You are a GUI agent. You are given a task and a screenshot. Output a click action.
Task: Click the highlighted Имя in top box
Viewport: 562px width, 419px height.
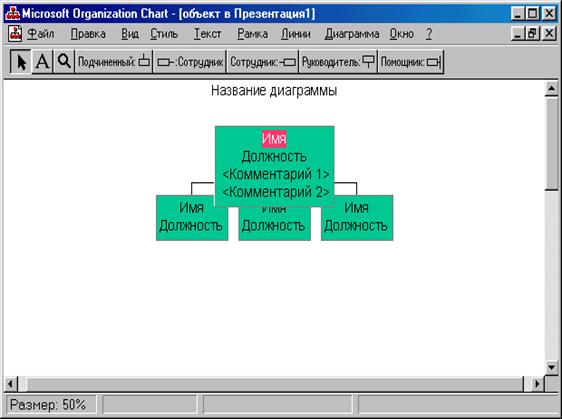[274, 139]
